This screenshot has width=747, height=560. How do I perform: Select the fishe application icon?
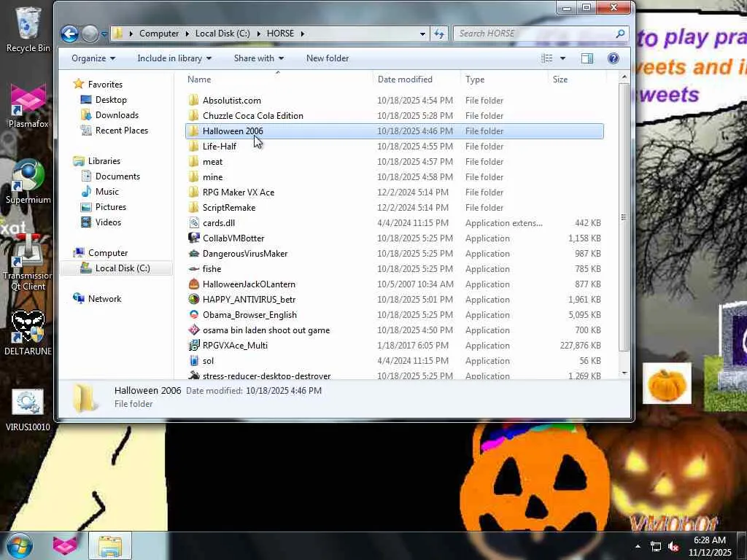click(x=193, y=268)
